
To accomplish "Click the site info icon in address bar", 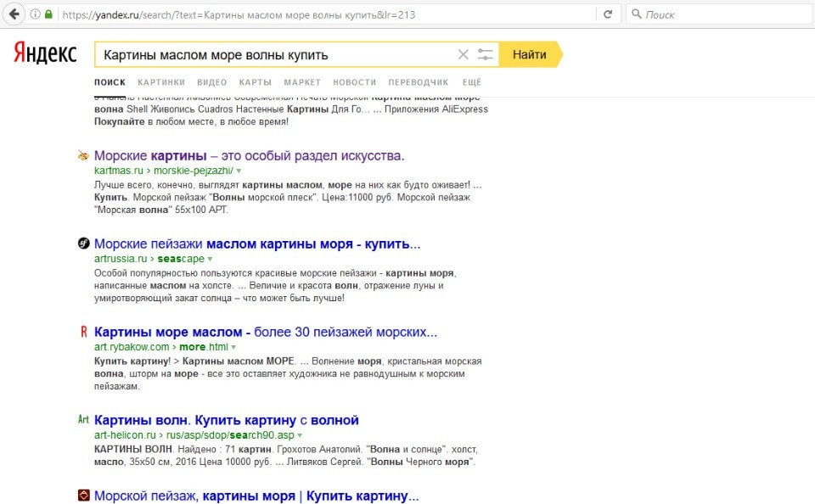I will (35, 15).
